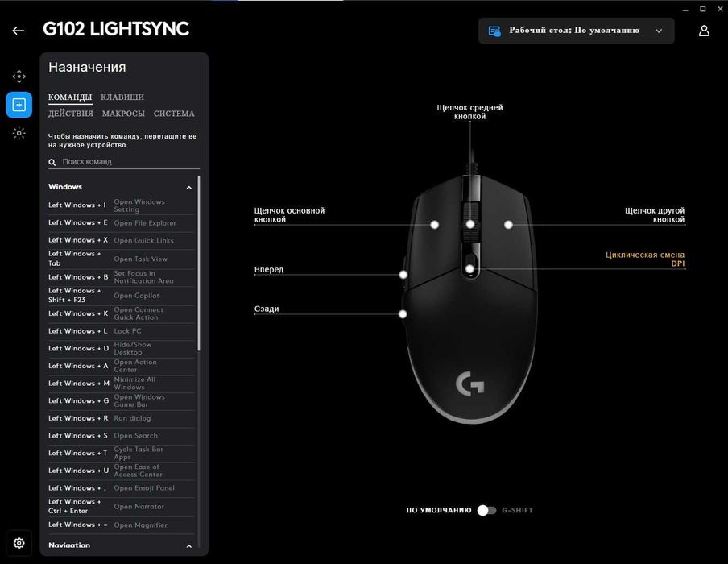This screenshot has height=564, width=728.
Task: Click the profile desktop icon in the selector
Action: tap(494, 31)
